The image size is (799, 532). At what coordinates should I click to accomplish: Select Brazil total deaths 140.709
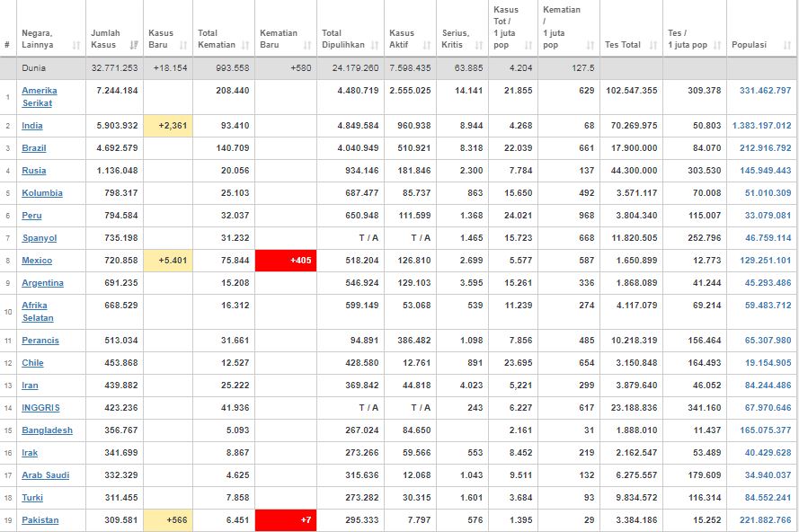click(x=233, y=147)
